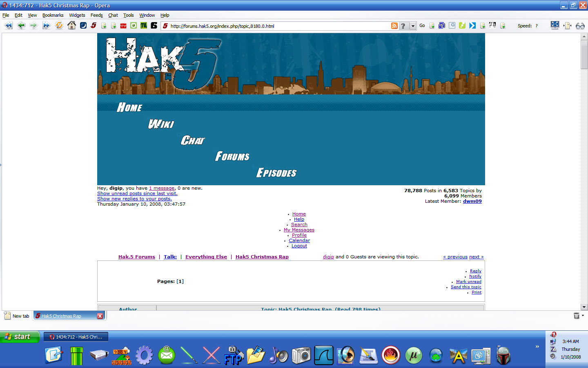
Task: Click 'Show new replies to your posts'
Action: pyautogui.click(x=134, y=199)
